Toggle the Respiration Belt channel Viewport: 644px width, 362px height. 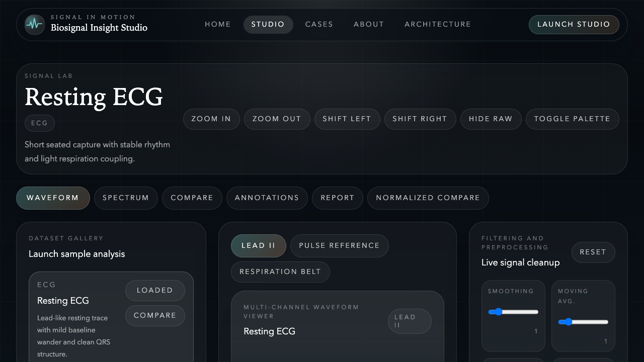(x=280, y=272)
